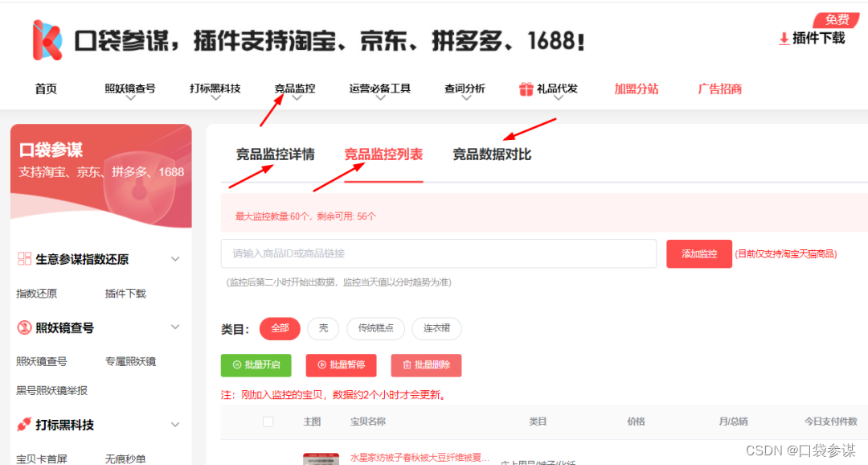868x465 pixels.
Task: Collapse the 照妖镜查号 sidebar section chevron
Action: click(x=175, y=327)
